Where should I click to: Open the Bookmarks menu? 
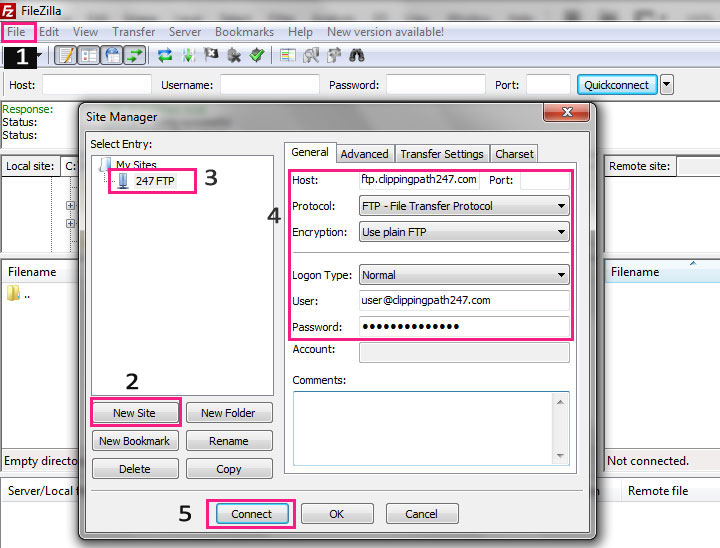pyautogui.click(x=244, y=32)
